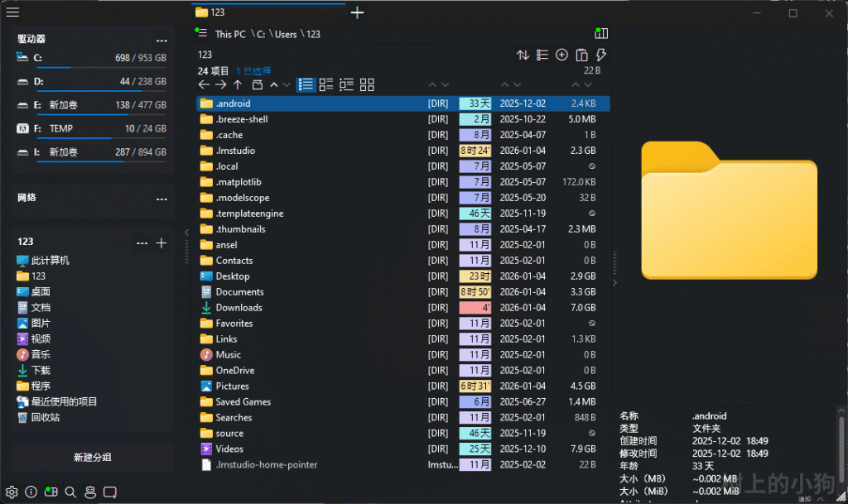Switch to large icon grid view
This screenshot has width=848, height=504.
(x=367, y=84)
